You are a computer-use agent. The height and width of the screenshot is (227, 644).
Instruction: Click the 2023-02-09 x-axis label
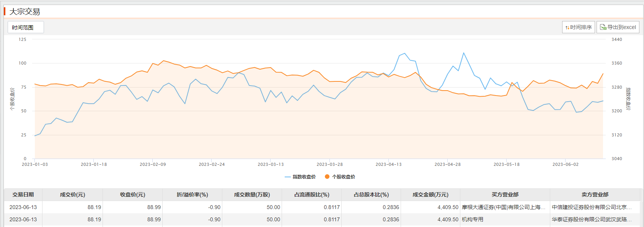pos(153,164)
